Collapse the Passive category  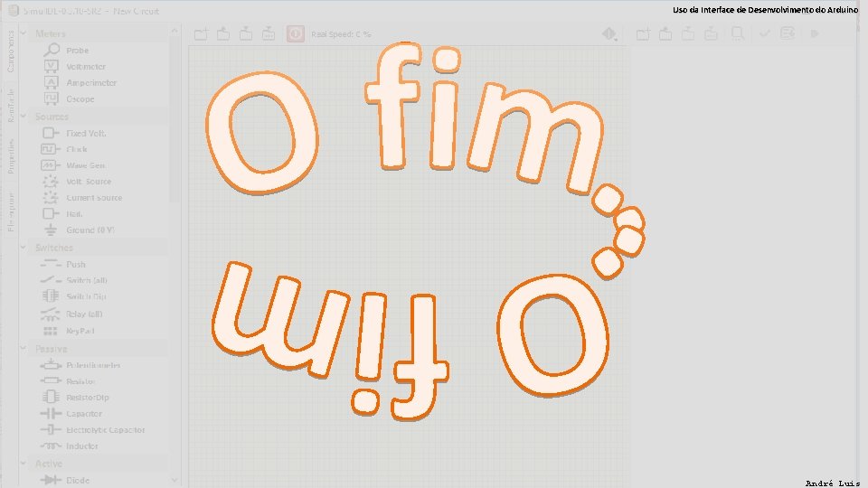click(x=24, y=349)
